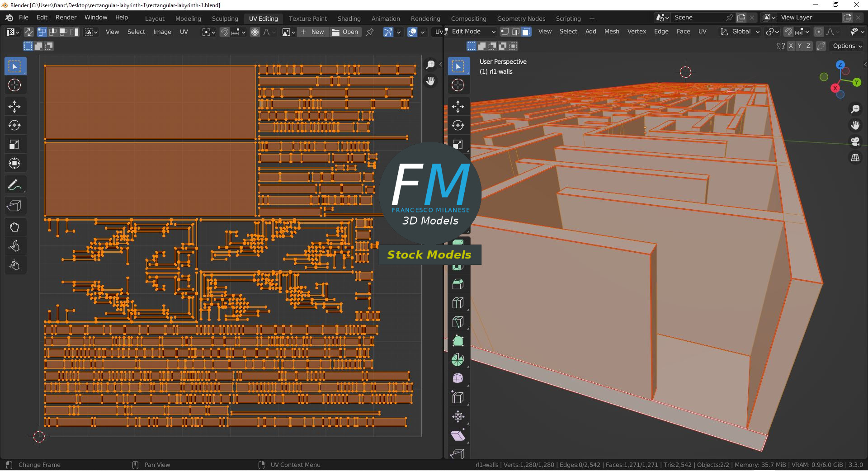
Task: Activate the 3D viewport Move tool
Action: coord(458,107)
